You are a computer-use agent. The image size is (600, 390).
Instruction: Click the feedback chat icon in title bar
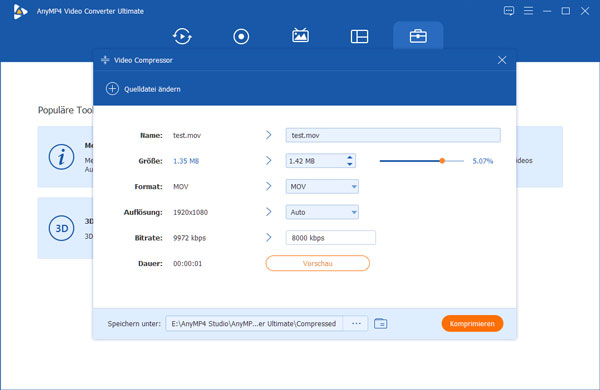(x=509, y=11)
